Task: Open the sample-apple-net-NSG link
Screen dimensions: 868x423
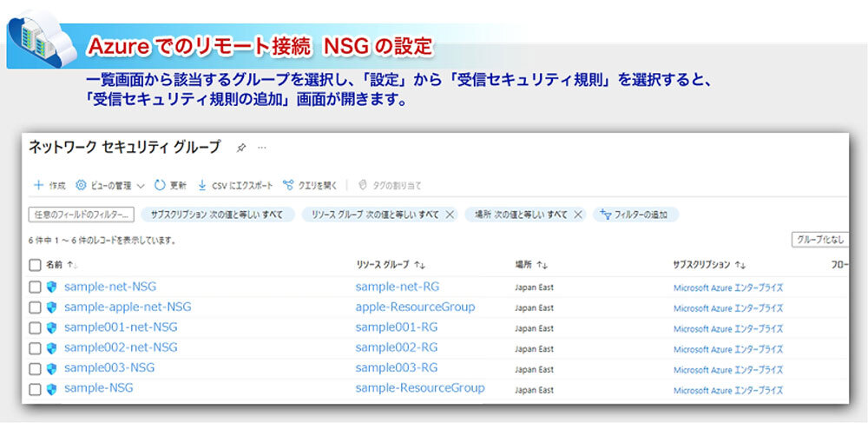Action: point(128,307)
